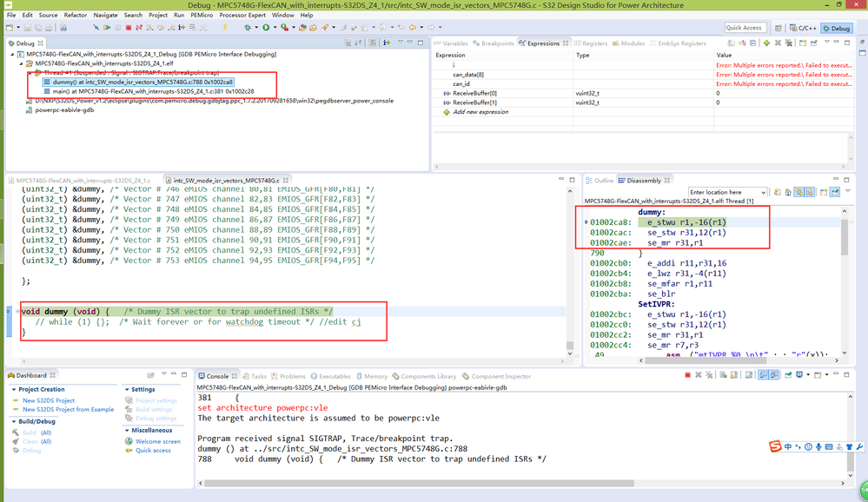The image size is (868, 502).
Task: Switch to the Variables tab
Action: pyautogui.click(x=451, y=43)
